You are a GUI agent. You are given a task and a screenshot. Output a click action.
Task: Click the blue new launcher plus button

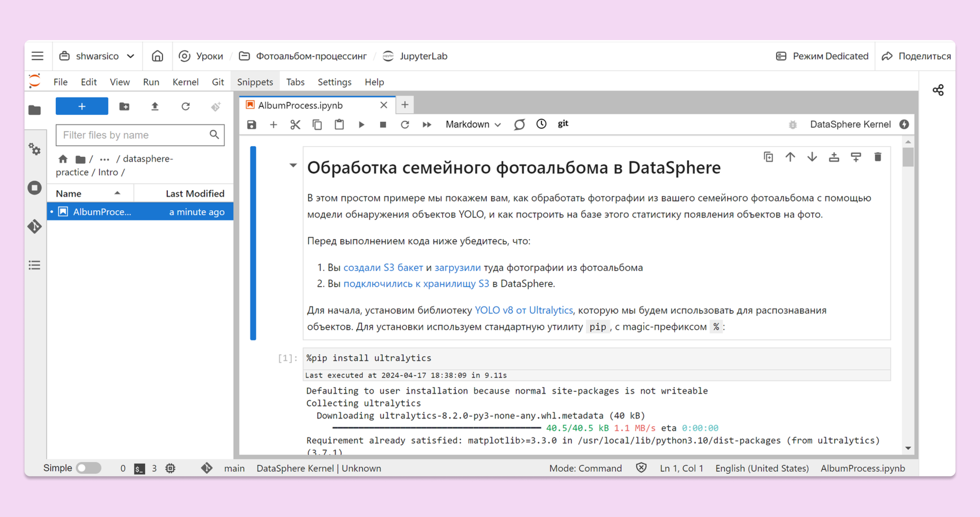click(x=82, y=106)
